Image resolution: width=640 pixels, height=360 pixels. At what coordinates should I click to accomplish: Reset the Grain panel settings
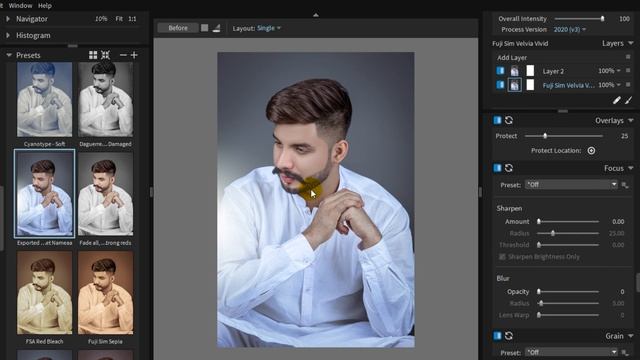point(509,336)
